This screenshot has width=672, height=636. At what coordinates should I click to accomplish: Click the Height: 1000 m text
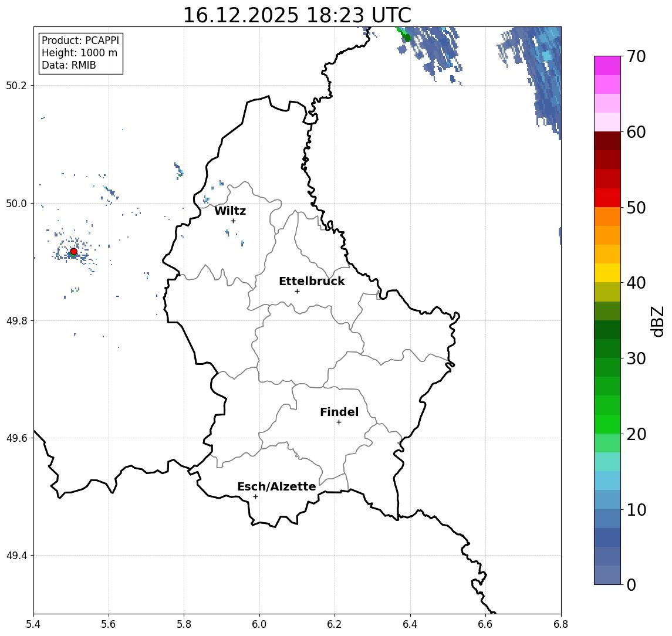79,53
